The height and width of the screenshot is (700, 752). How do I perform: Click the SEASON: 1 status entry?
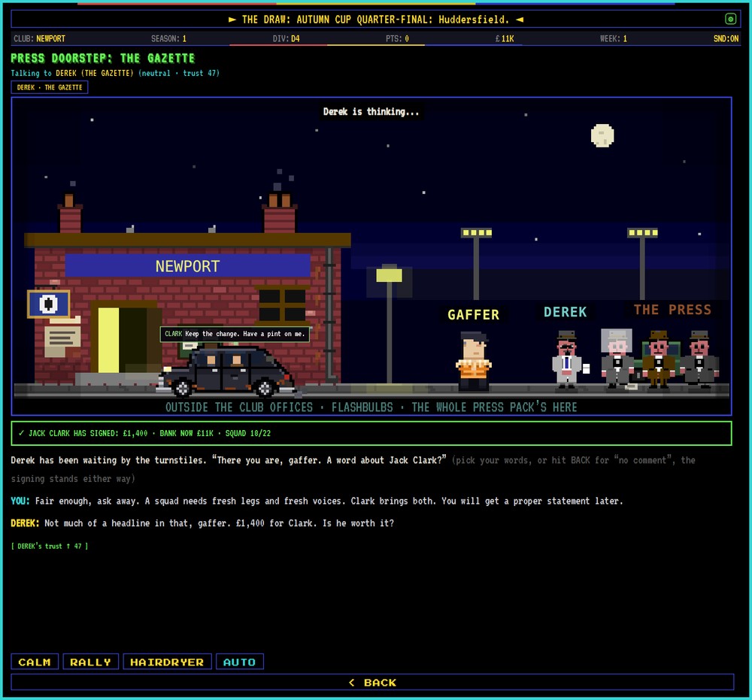coord(168,39)
